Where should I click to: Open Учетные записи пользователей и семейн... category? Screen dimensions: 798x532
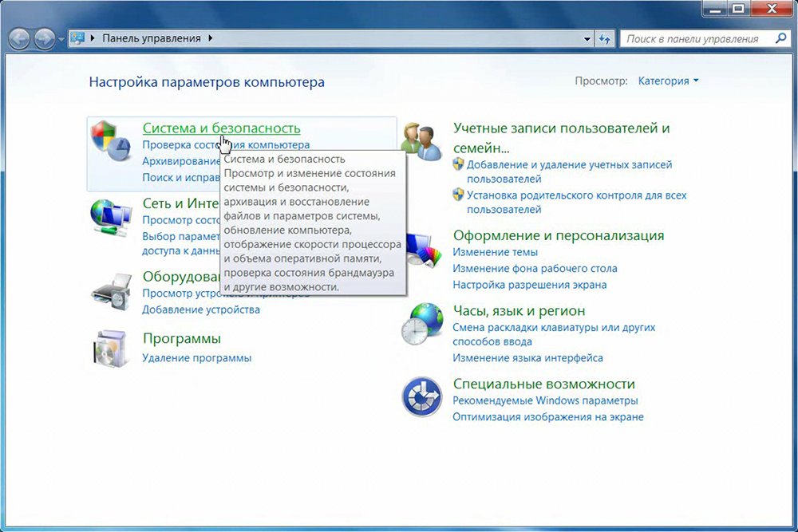[561, 138]
